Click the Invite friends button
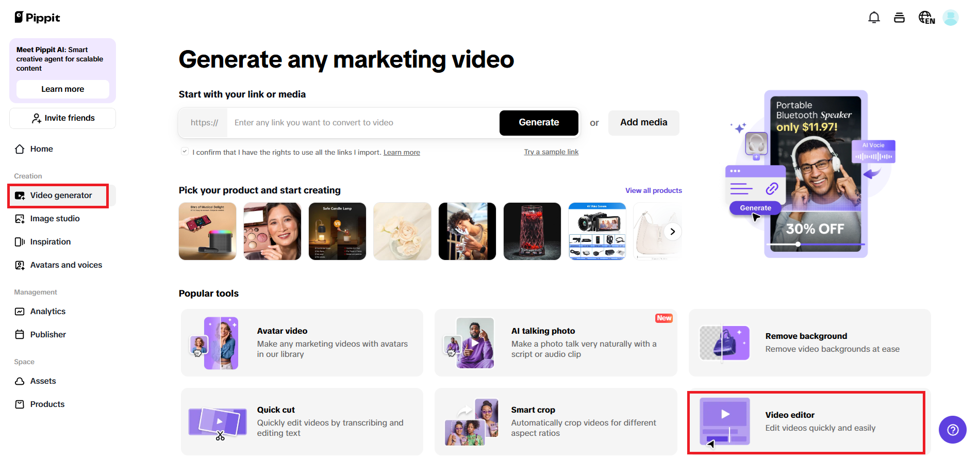This screenshot has width=980, height=457. pos(62,118)
